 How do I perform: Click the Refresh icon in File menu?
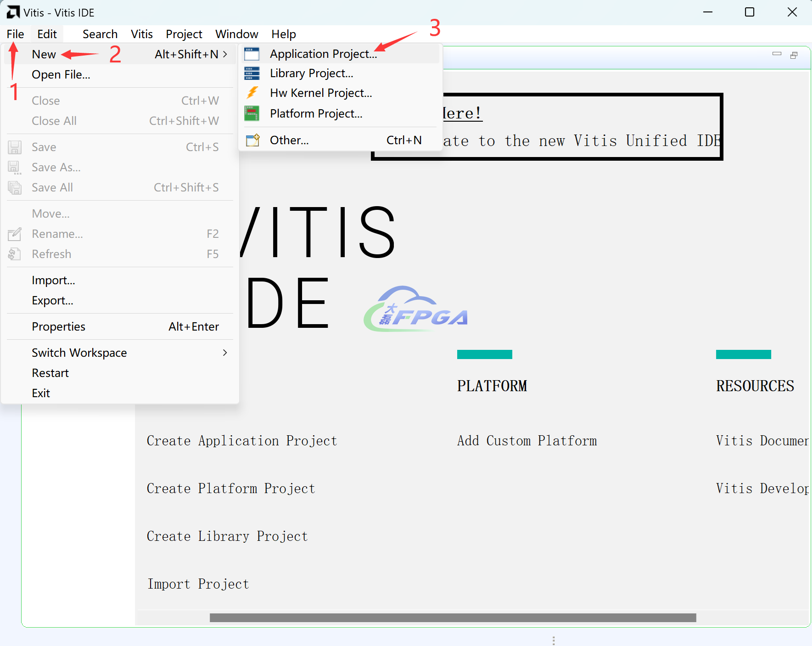15,254
